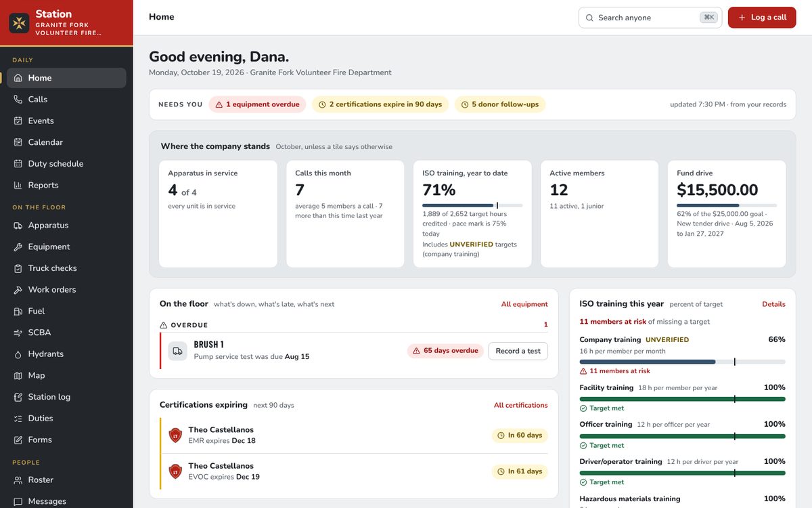This screenshot has height=508, width=812.
Task: Click 2 certifications expire in 90 days chip
Action: coord(380,104)
